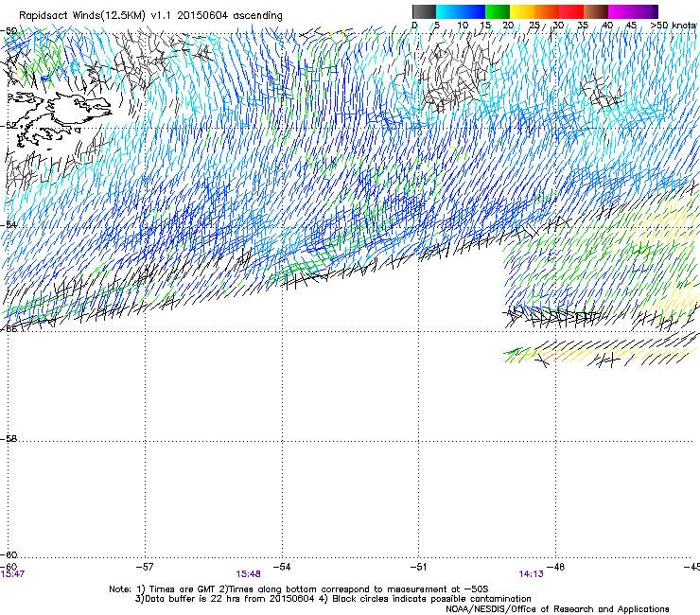Click the '10' value under the color scale
Image resolution: width=700 pixels, height=615 pixels.
462,25
